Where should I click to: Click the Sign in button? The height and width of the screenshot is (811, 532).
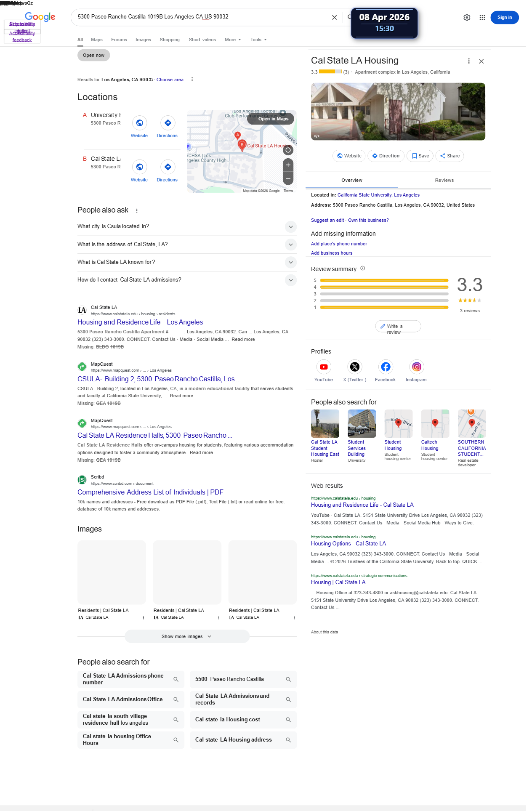point(505,17)
